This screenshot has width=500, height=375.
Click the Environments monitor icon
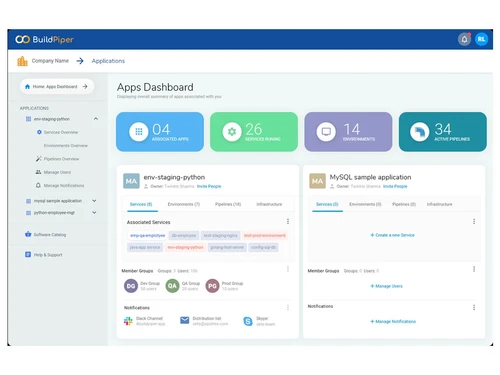coord(326,132)
